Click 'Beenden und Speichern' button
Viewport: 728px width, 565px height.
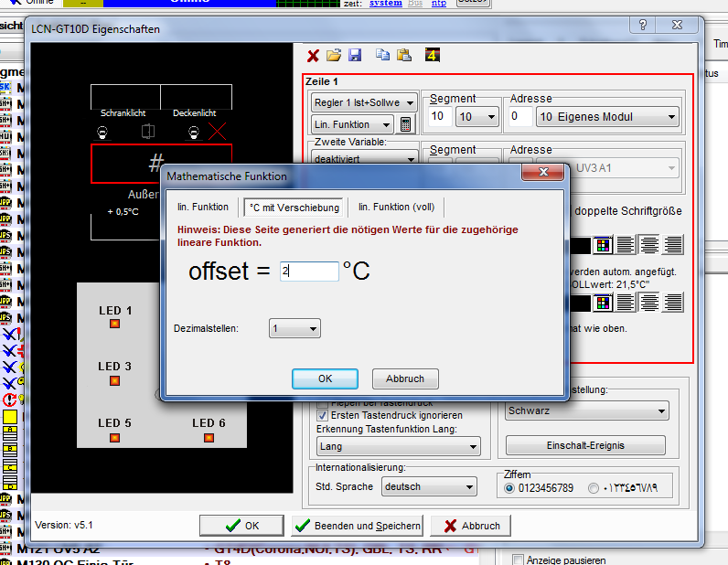[357, 526]
